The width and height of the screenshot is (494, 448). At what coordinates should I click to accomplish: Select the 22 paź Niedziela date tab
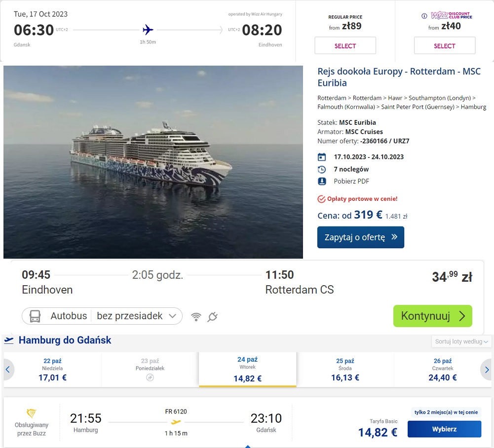click(x=52, y=369)
